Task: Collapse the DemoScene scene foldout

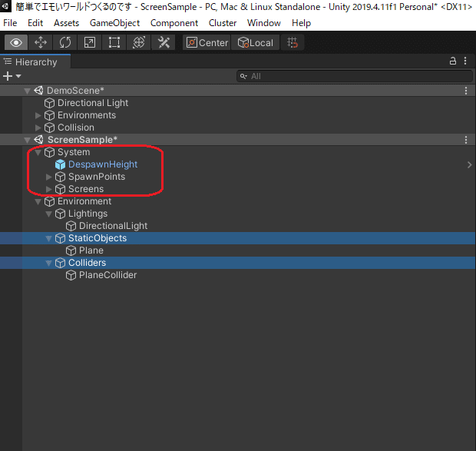Action: point(28,91)
